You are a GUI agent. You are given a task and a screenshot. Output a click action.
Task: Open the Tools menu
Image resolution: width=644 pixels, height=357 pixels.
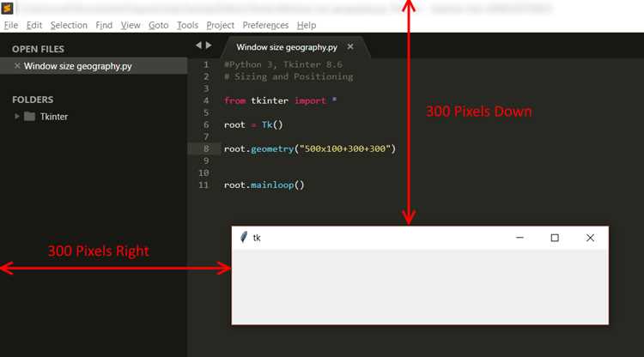[187, 26]
